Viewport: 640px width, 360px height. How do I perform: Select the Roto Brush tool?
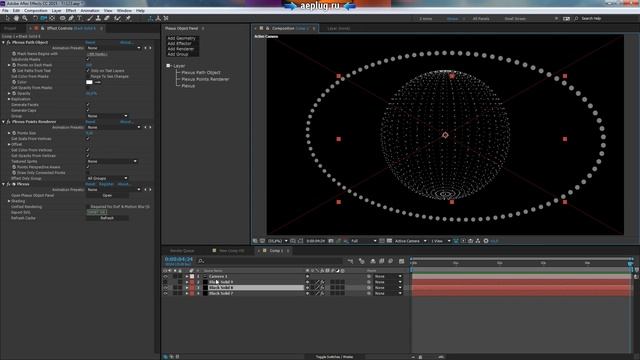117,18
